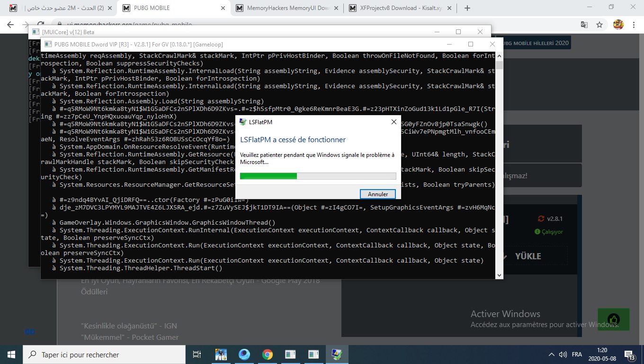Click the console vertical scrollbar thumb
This screenshot has height=364, width=644.
(499, 65)
